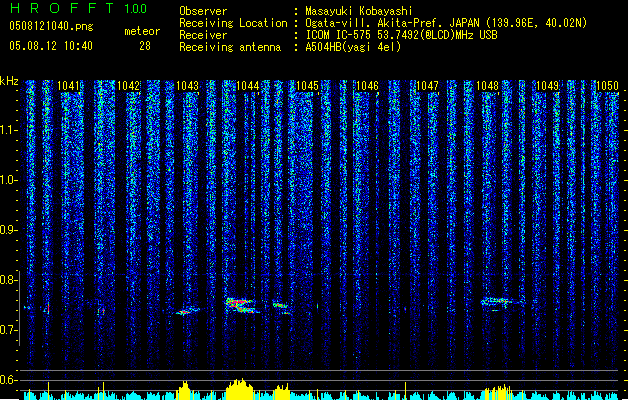Image resolution: width=629 pixels, height=400 pixels.
Task: Click observer name Masayuki Kobayashi
Action: click(x=359, y=11)
